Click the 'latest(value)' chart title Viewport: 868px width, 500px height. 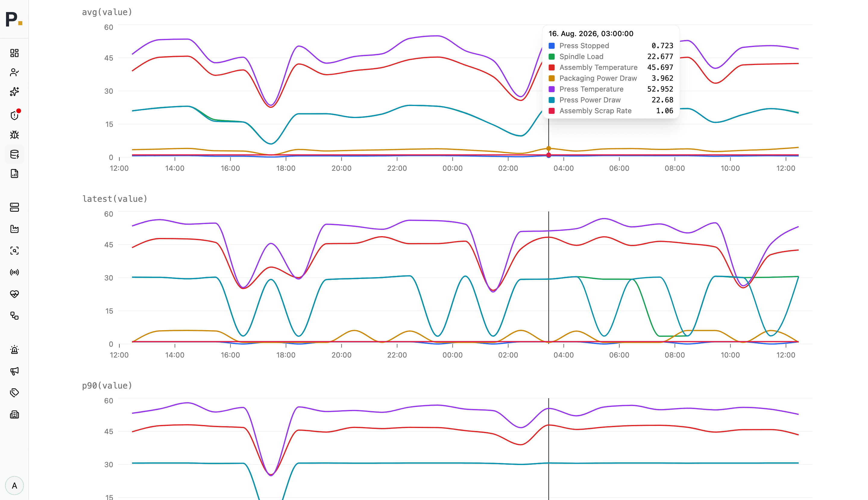point(115,199)
